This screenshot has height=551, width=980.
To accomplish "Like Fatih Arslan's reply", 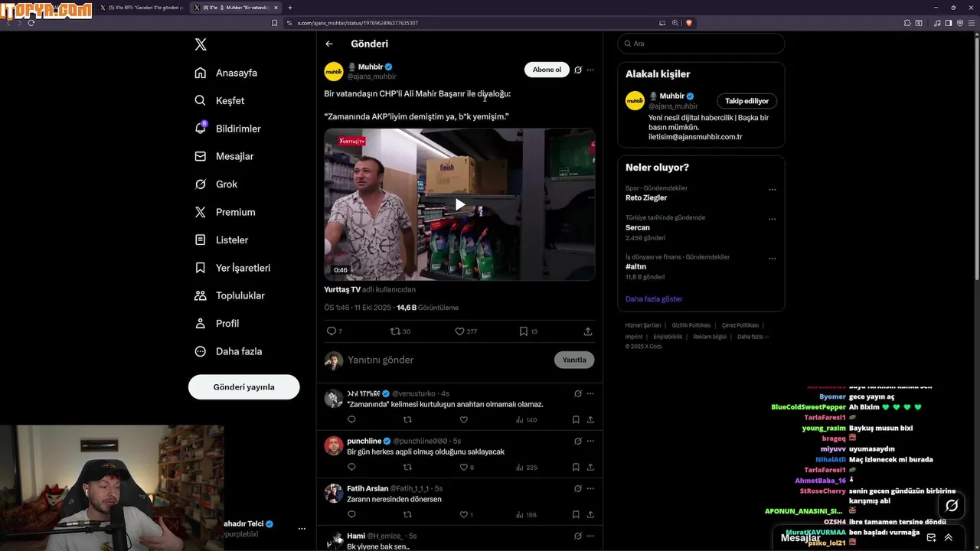I will pos(465,514).
